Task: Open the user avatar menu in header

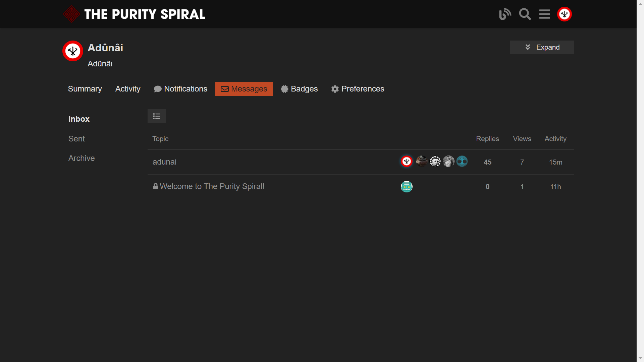Action: click(x=565, y=14)
